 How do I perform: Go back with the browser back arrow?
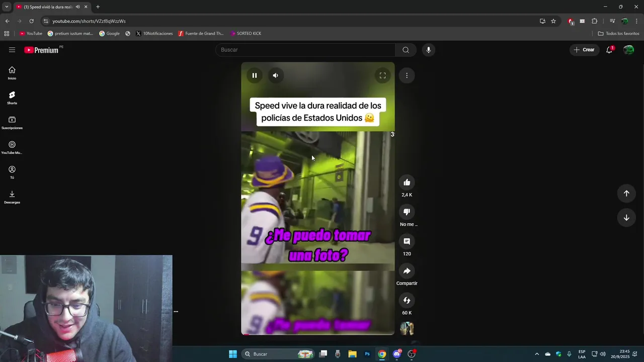[7, 21]
